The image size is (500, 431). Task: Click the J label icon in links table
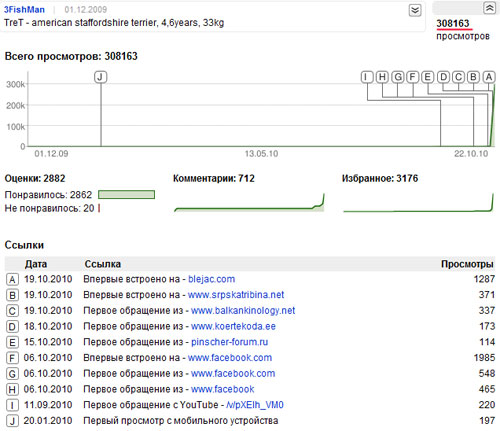click(12, 421)
